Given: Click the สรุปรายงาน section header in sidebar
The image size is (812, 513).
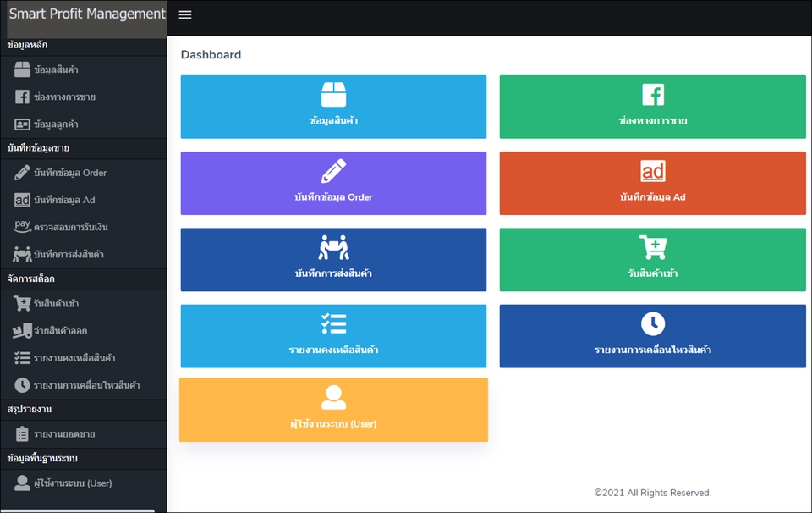Looking at the screenshot, I should click(x=30, y=410).
